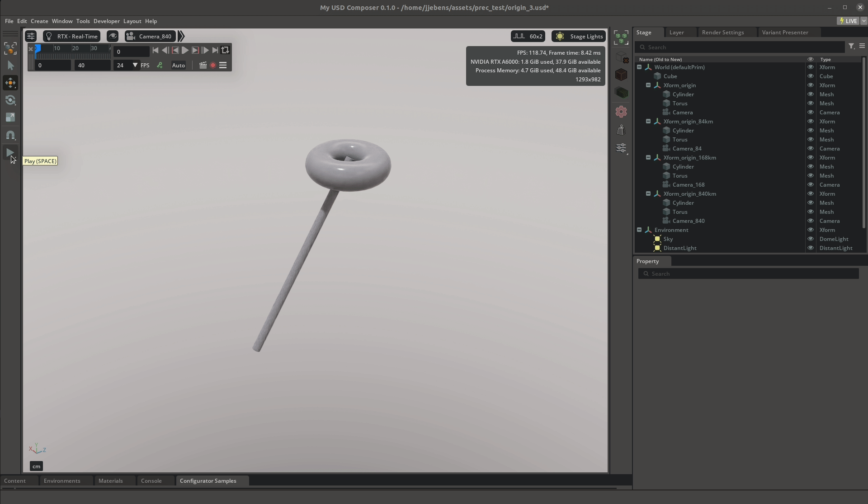The height and width of the screenshot is (504, 868).
Task: Open the Create menu
Action: (x=39, y=21)
